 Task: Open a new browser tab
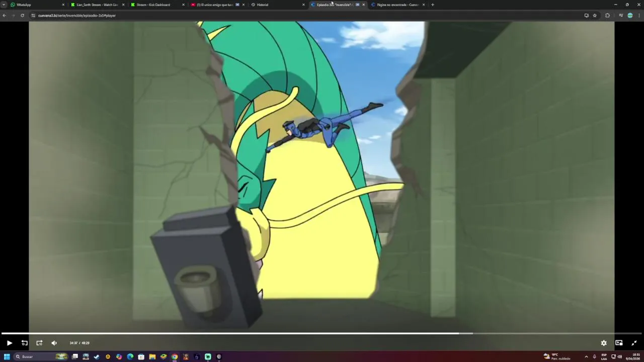coord(433,5)
